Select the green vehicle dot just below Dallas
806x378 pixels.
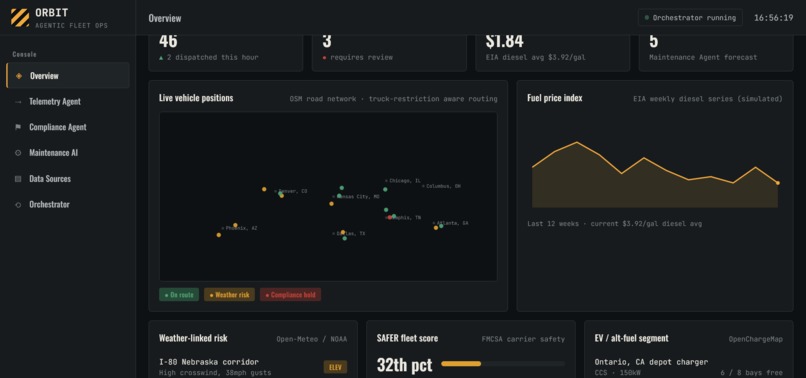pyautogui.click(x=344, y=238)
